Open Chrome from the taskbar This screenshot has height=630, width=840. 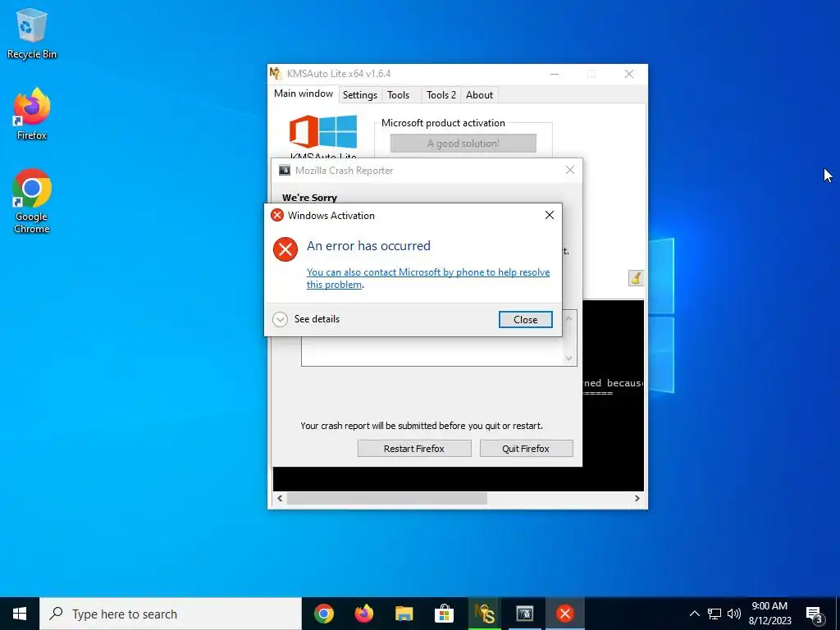(323, 614)
